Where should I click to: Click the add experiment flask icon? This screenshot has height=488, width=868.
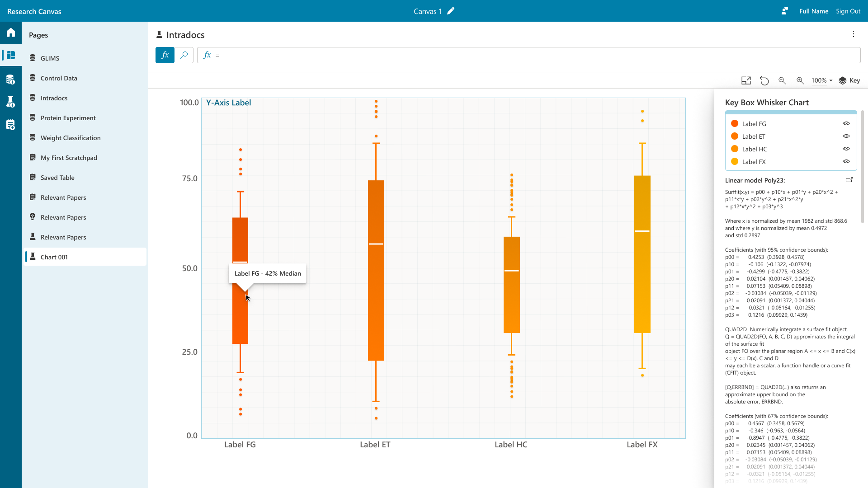pos(11,102)
